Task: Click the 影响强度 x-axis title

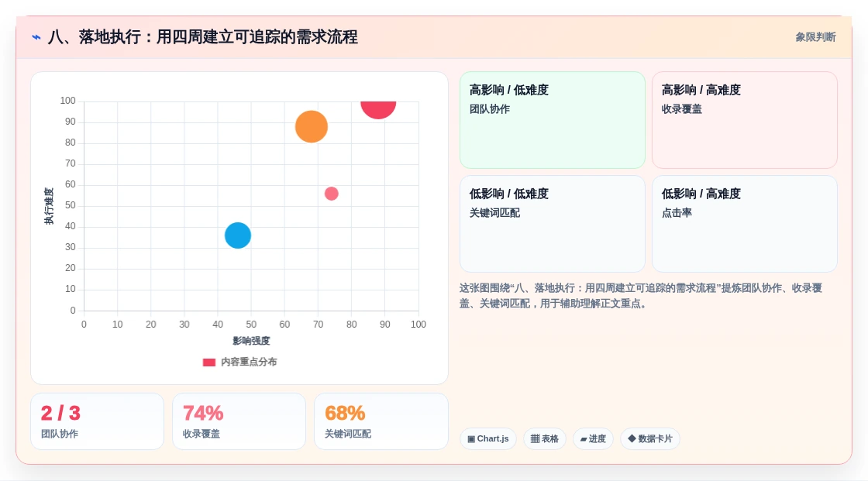Action: click(251, 341)
